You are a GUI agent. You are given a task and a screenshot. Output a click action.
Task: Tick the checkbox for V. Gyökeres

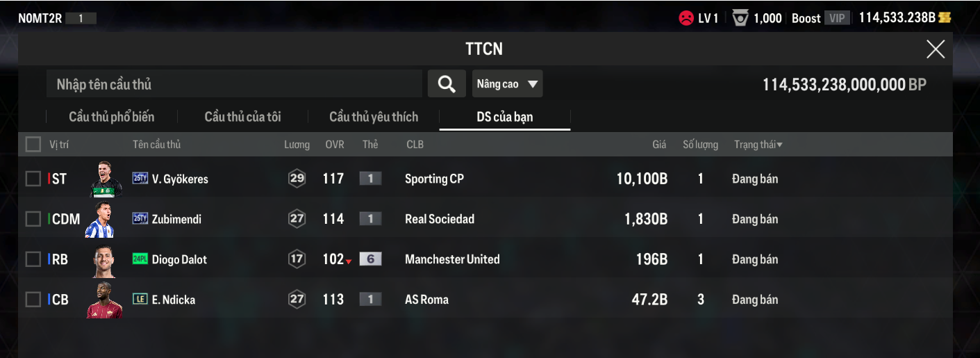tap(33, 179)
